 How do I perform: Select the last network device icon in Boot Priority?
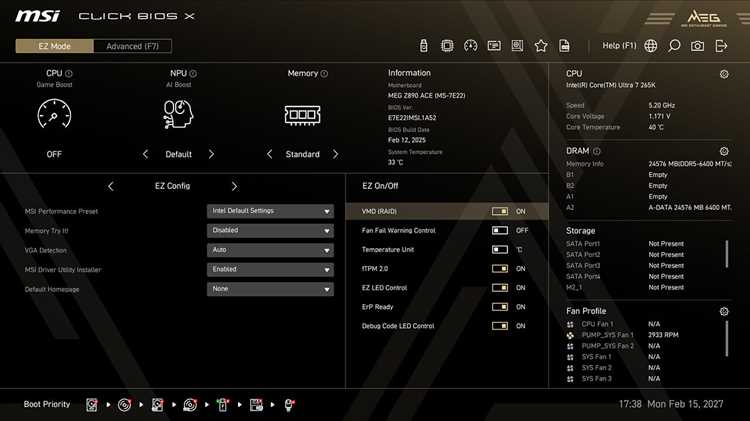[x=289, y=405]
